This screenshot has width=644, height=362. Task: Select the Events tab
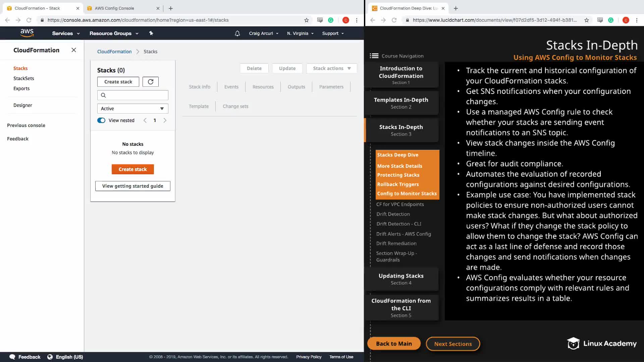coord(231,87)
